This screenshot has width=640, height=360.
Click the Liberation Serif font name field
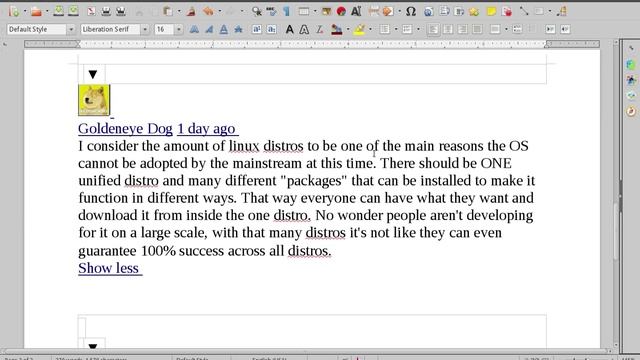click(x=110, y=29)
